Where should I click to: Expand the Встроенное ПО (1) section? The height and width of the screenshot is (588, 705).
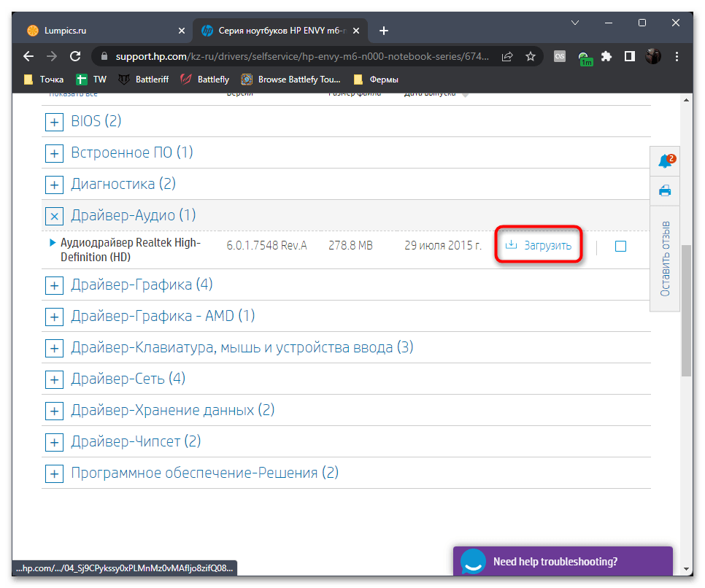pos(54,153)
